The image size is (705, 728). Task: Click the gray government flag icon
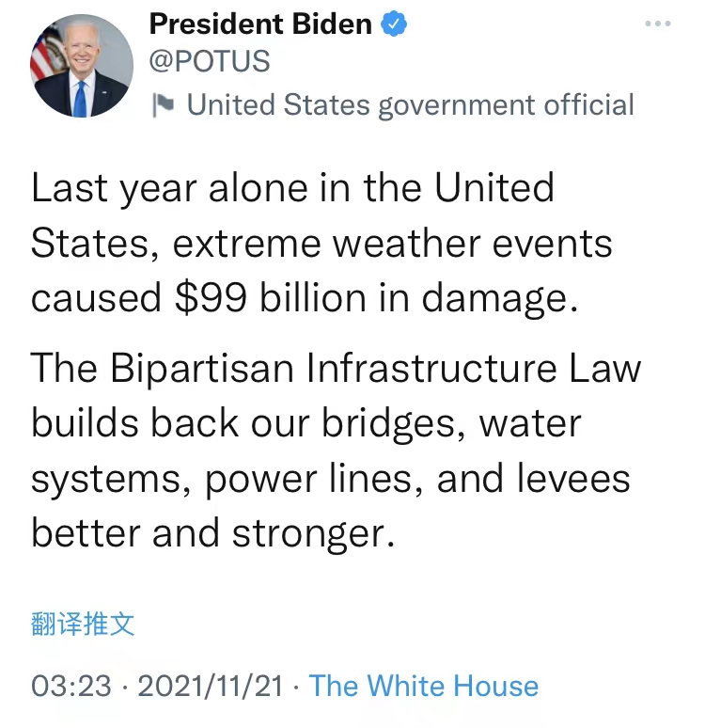pos(164,104)
